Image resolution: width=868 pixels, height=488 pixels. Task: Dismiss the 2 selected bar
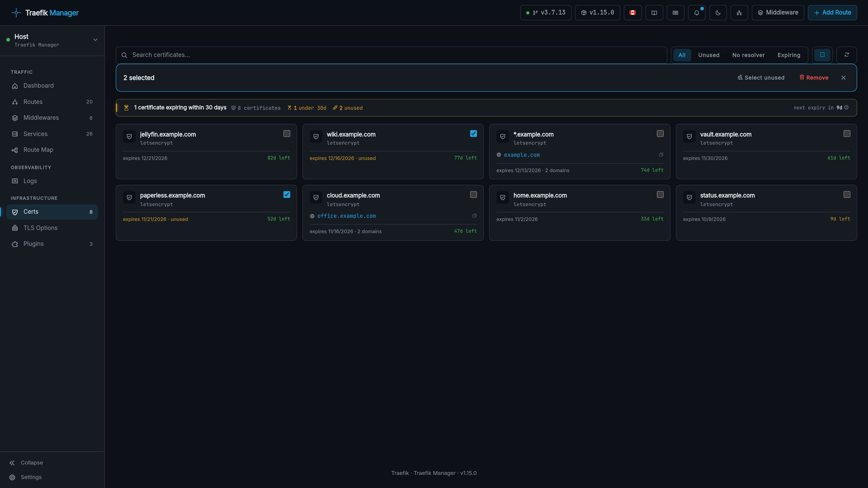[x=844, y=78]
